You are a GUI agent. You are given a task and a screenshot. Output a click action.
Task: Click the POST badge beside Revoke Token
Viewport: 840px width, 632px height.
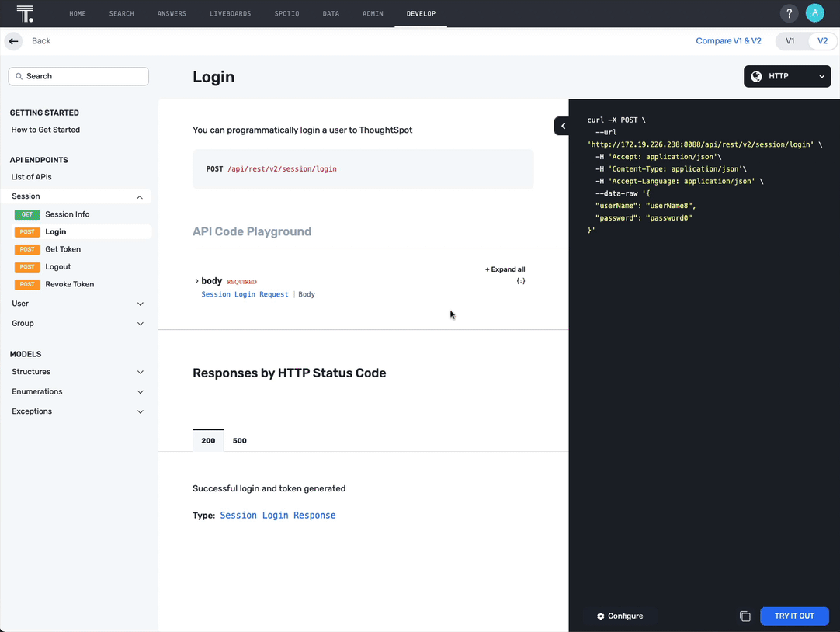pos(27,284)
